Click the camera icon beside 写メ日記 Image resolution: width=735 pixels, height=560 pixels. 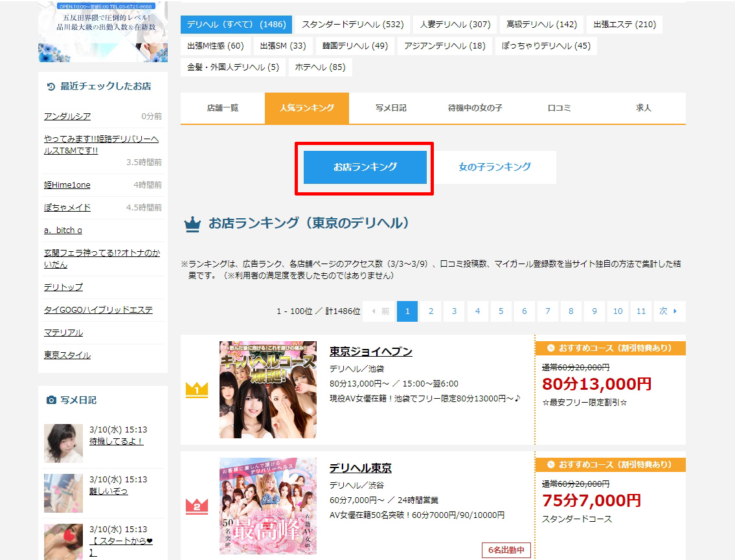click(x=51, y=399)
